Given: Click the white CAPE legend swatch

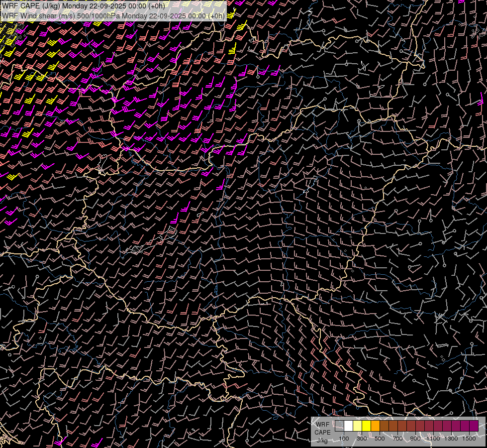Looking at the screenshot, I should click(348, 426).
